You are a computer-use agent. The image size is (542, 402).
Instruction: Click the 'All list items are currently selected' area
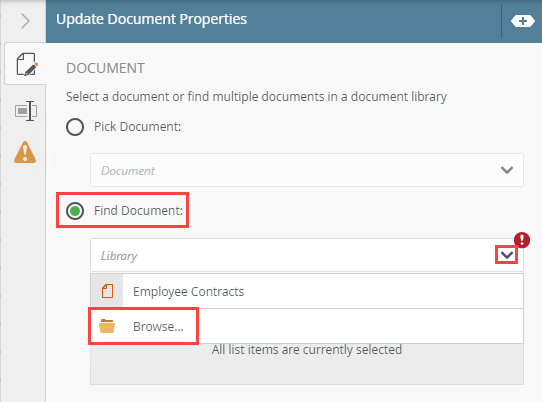[307, 349]
